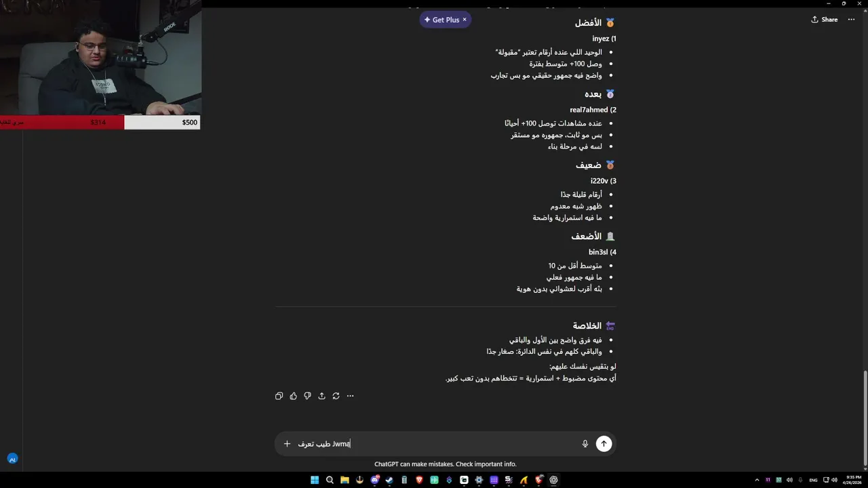Click the $500 goal bar on stream overlay
This screenshot has height=488, width=868.
(x=162, y=122)
